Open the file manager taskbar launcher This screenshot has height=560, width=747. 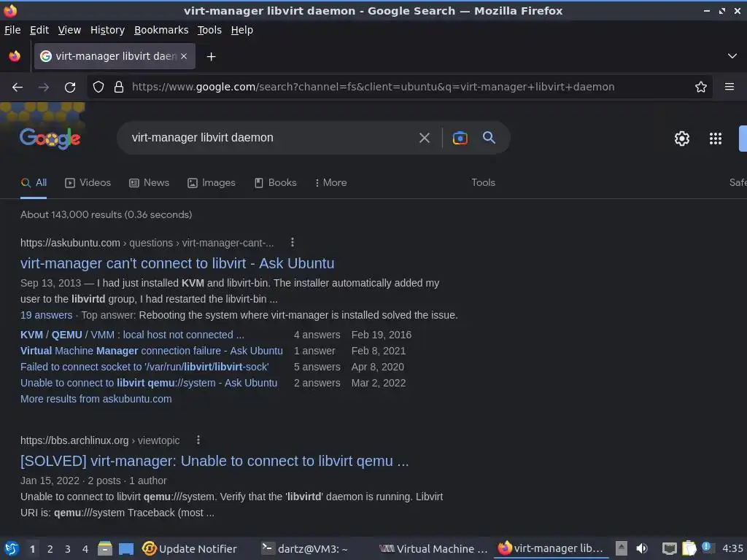click(x=105, y=548)
